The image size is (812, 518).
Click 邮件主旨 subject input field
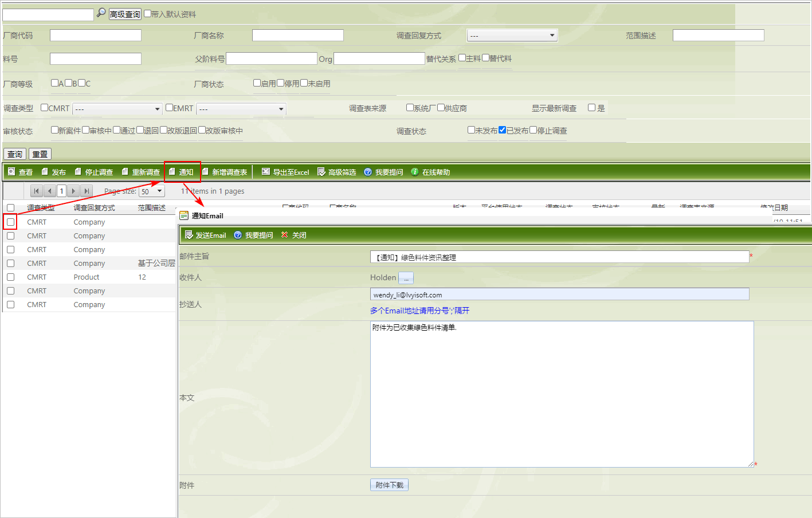559,257
